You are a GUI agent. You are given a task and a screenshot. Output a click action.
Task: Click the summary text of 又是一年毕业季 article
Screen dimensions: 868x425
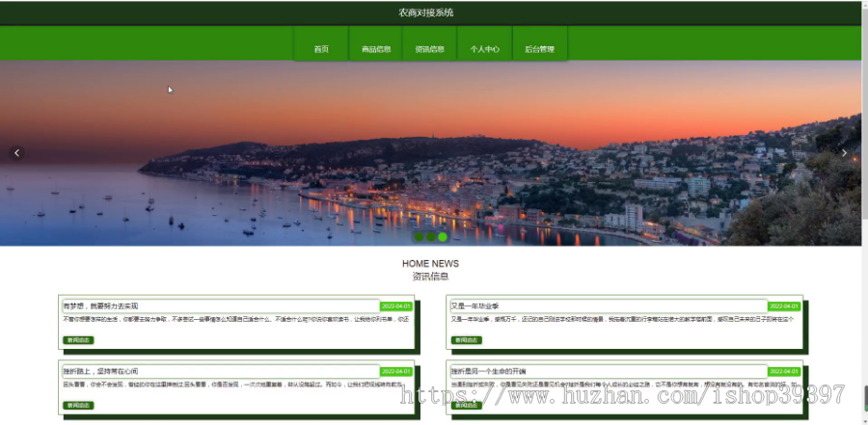point(622,319)
